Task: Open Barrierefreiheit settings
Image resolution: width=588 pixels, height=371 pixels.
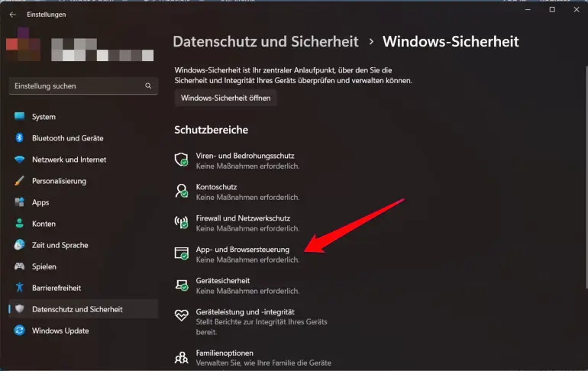Action: pyautogui.click(x=83, y=288)
